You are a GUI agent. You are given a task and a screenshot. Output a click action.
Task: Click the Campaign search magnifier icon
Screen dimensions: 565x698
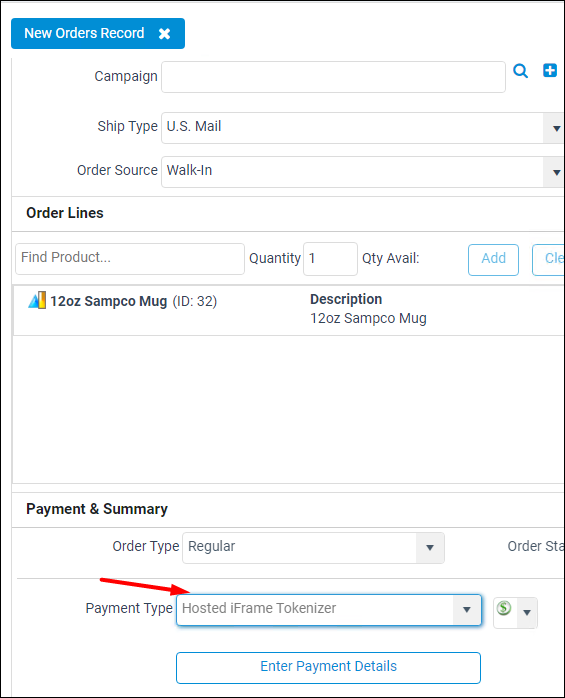(520, 71)
